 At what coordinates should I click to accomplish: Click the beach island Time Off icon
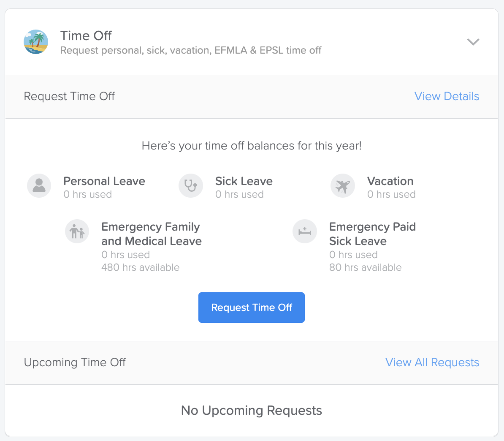point(36,42)
